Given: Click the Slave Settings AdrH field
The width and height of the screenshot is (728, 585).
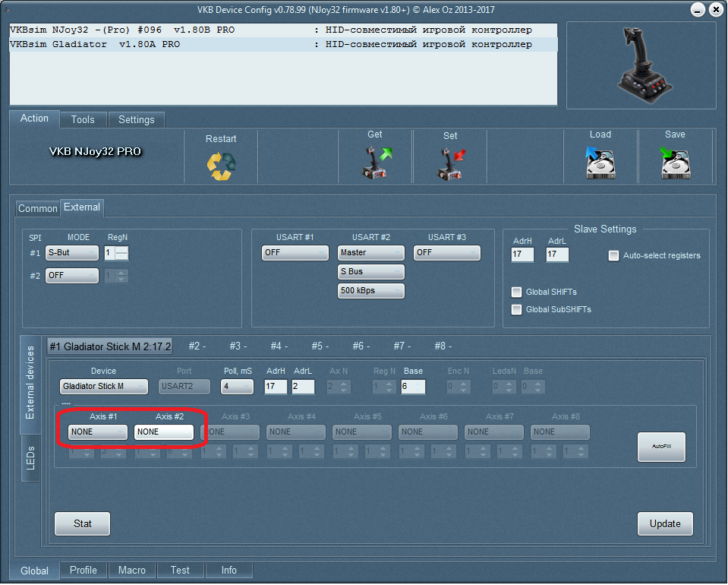Looking at the screenshot, I should coord(522,255).
